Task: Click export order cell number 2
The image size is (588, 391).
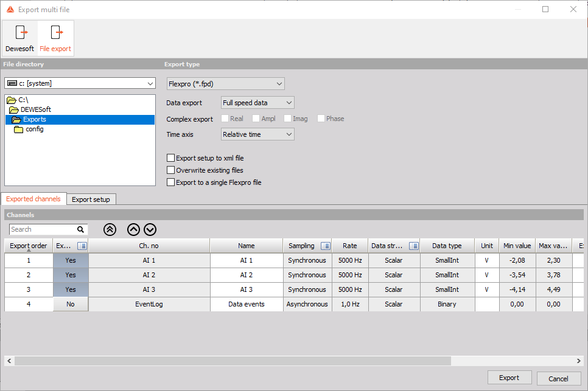Action: 29,275
